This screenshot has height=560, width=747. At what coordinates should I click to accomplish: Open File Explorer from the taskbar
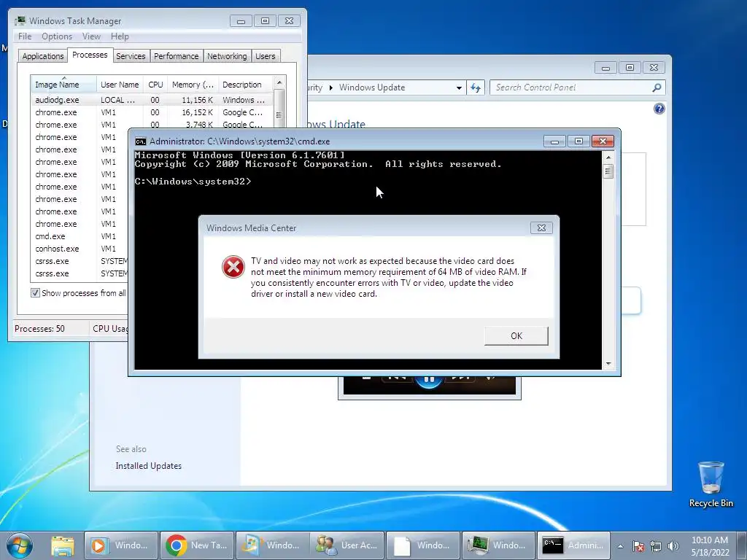tap(63, 545)
